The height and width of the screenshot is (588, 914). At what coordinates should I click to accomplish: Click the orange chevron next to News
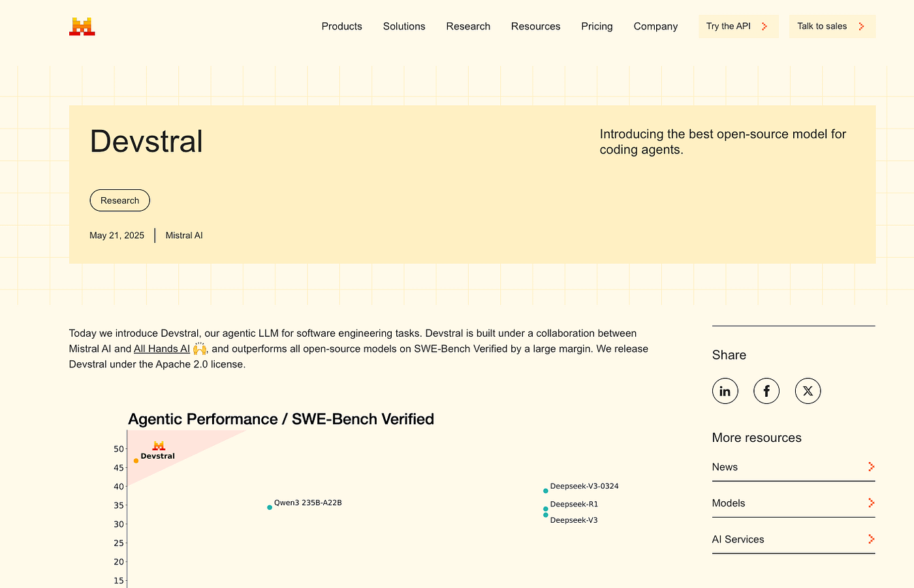tap(871, 467)
